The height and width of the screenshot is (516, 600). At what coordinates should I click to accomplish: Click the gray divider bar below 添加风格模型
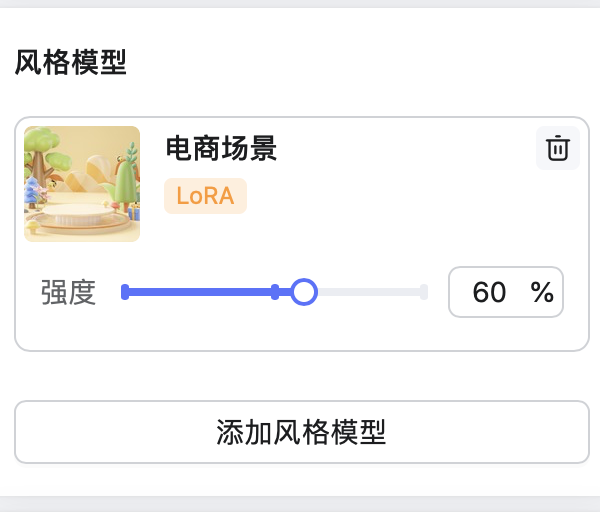[300, 505]
